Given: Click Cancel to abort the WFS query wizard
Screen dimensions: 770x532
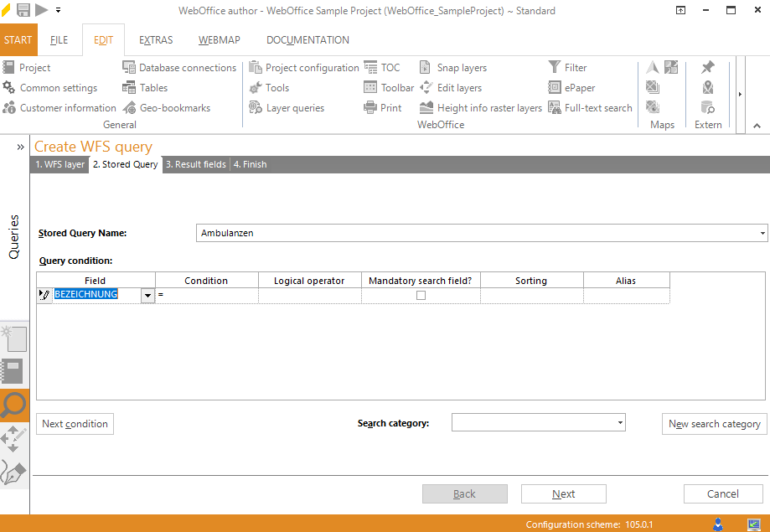Looking at the screenshot, I should click(722, 493).
